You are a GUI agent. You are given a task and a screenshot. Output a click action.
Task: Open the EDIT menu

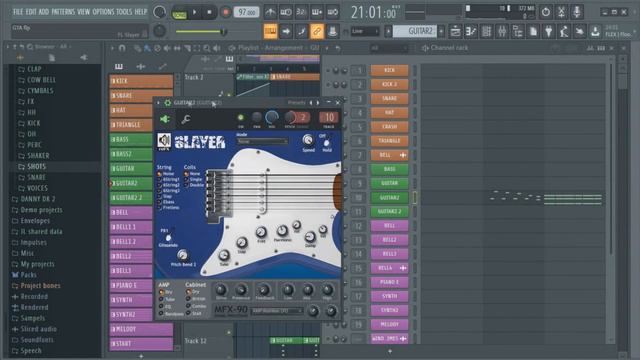pyautogui.click(x=31, y=11)
